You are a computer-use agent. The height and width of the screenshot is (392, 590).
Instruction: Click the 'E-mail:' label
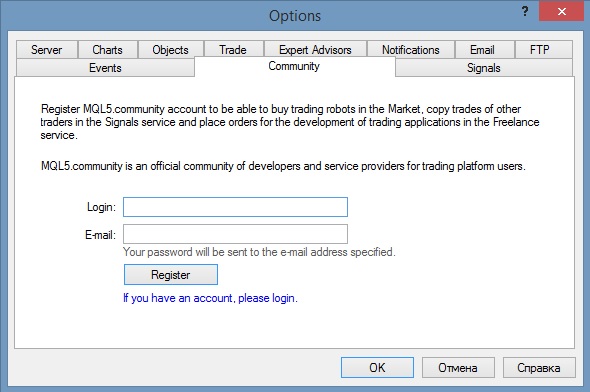tap(100, 235)
